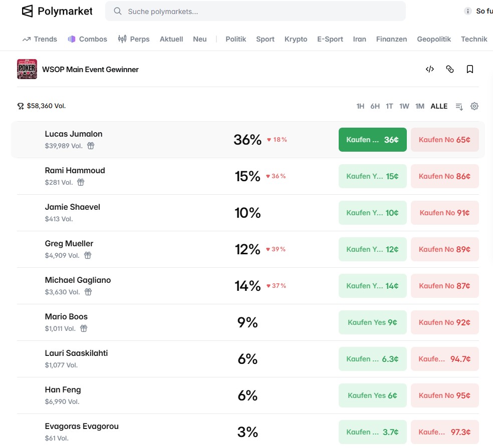The image size is (493, 448).
Task: Go to the Politik category
Action: tap(236, 39)
